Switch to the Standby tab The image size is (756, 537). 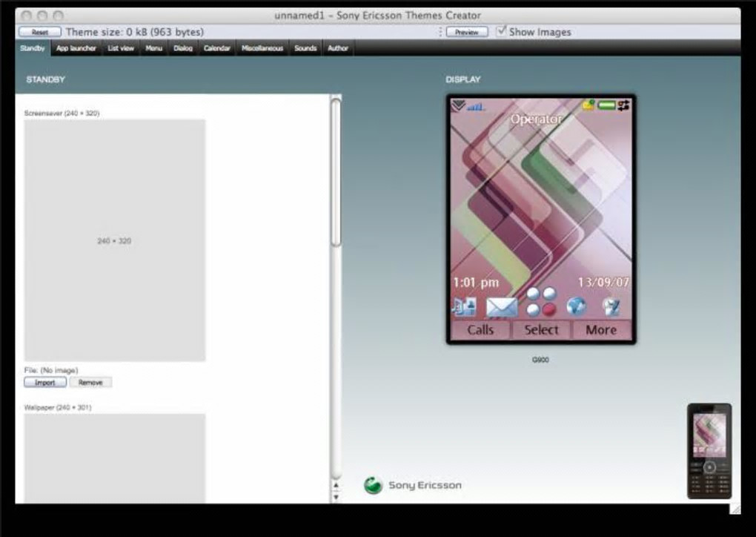coord(33,48)
